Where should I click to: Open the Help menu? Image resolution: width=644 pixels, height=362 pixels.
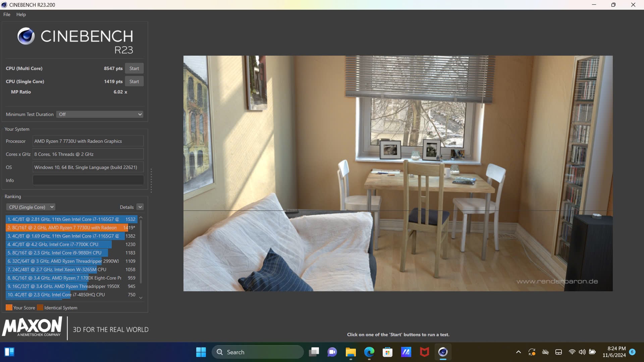tap(21, 15)
